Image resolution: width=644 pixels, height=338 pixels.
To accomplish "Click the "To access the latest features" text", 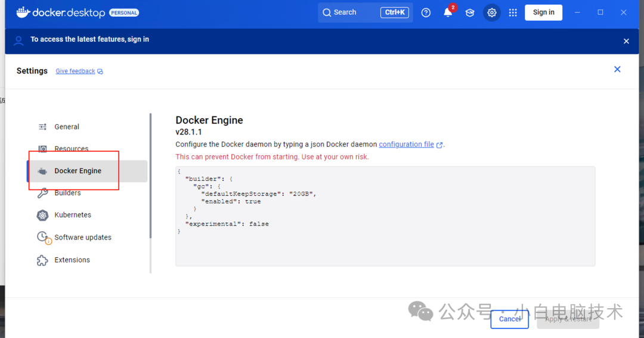I will click(89, 39).
